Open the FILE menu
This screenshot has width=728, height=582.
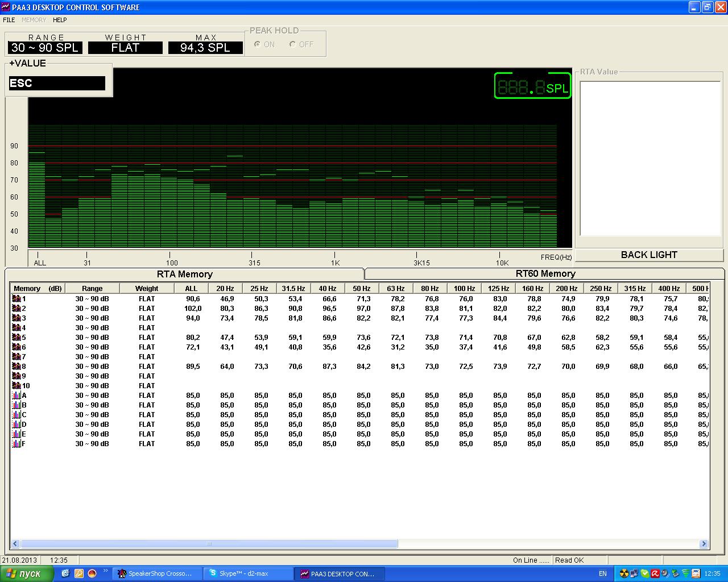click(9, 20)
